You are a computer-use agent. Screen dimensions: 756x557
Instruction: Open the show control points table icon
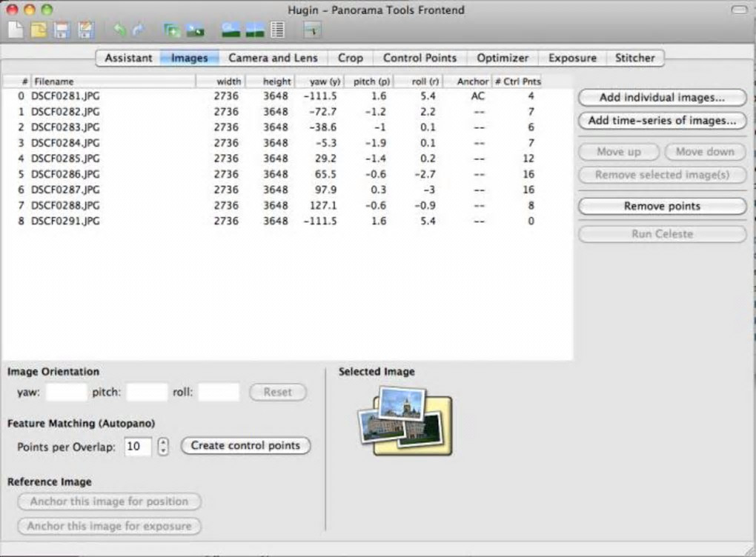click(278, 30)
